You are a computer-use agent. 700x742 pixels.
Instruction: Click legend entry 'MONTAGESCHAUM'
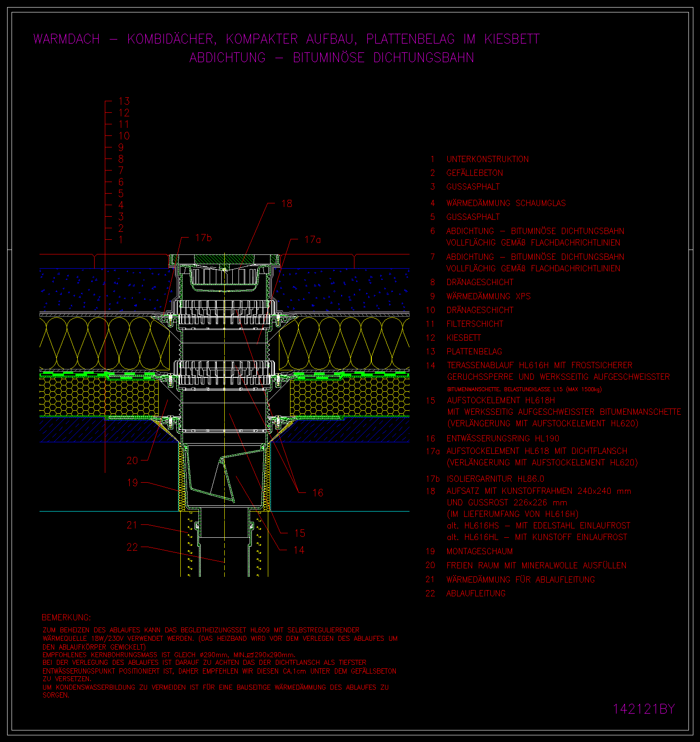480,551
